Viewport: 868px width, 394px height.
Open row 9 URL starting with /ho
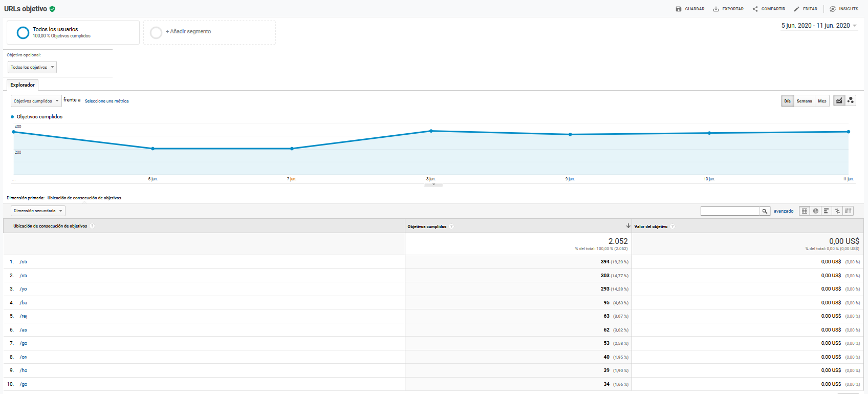click(x=24, y=370)
